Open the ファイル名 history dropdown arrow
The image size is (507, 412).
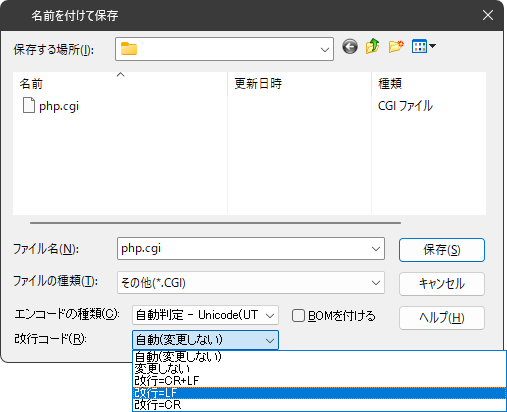pos(376,249)
